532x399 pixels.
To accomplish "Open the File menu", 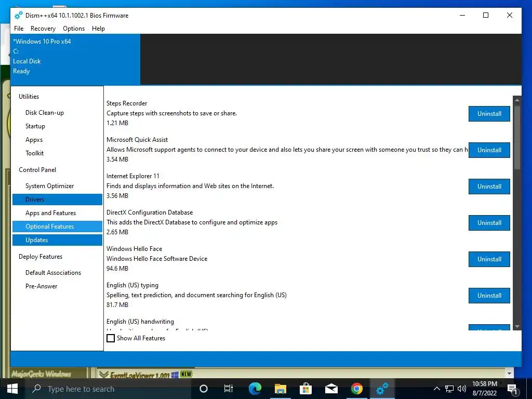I will coord(19,29).
